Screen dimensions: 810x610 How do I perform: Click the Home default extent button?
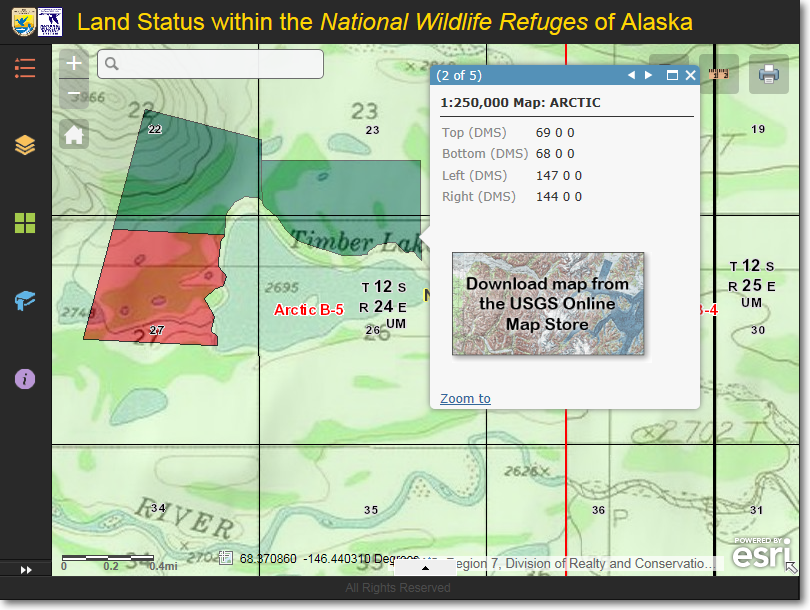pyautogui.click(x=74, y=135)
